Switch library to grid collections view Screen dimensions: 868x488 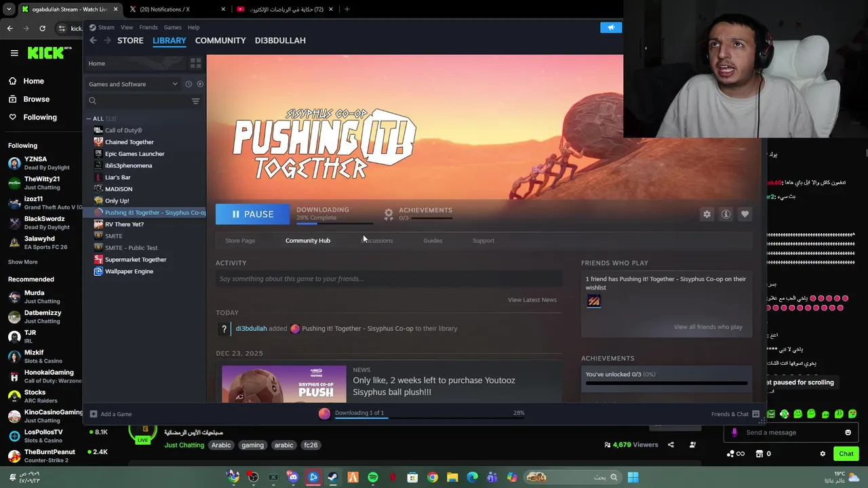click(x=195, y=63)
